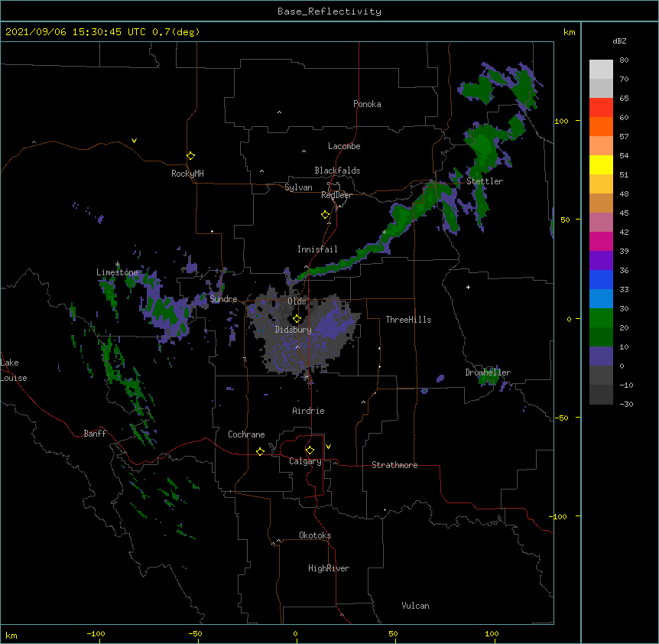This screenshot has height=644, width=659.
Task: Click the Didsbury town label
Action: pyautogui.click(x=293, y=330)
